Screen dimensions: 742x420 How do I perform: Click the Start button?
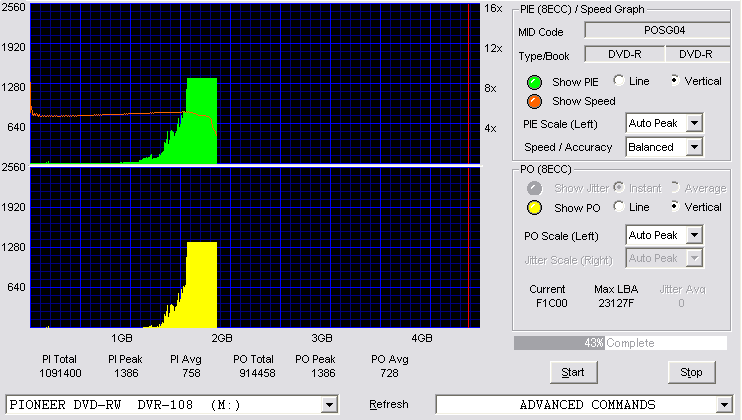[574, 373]
